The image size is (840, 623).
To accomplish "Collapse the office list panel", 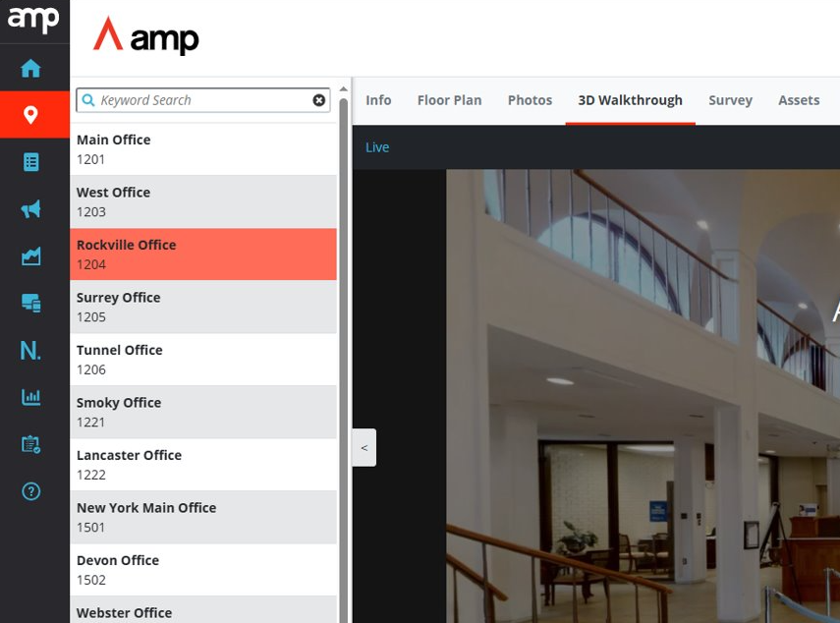I will tap(364, 447).
